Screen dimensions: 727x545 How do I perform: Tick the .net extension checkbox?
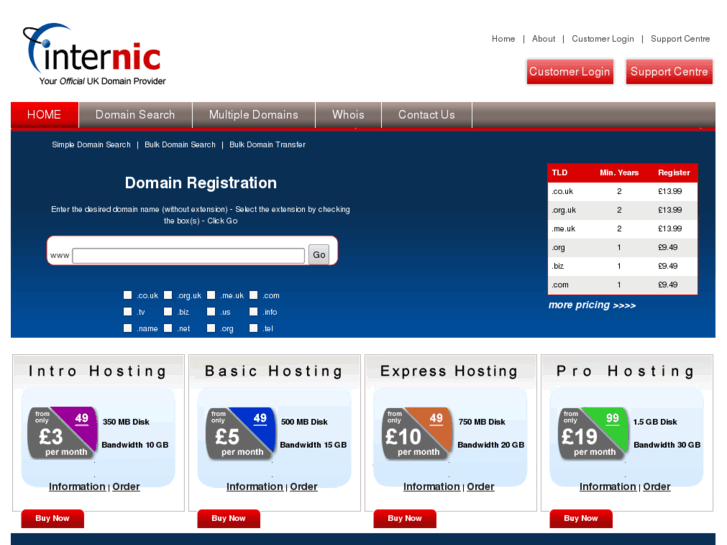pyautogui.click(x=168, y=328)
